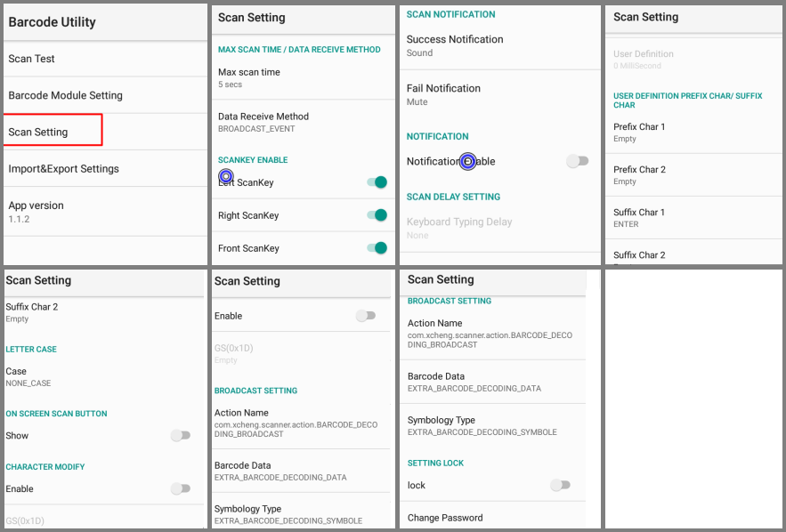Image resolution: width=786 pixels, height=532 pixels.
Task: View App version 1.1.2 entry
Action: pyautogui.click(x=105, y=212)
